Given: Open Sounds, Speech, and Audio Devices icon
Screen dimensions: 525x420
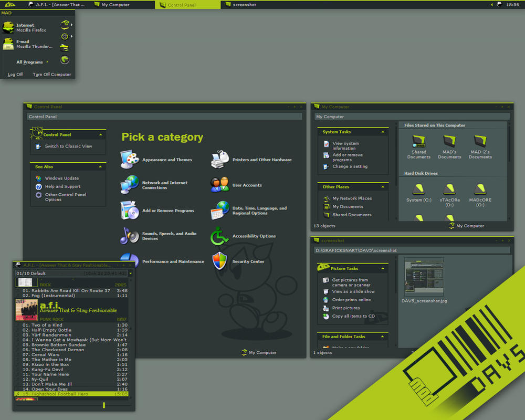Looking at the screenshot, I should pyautogui.click(x=130, y=236).
